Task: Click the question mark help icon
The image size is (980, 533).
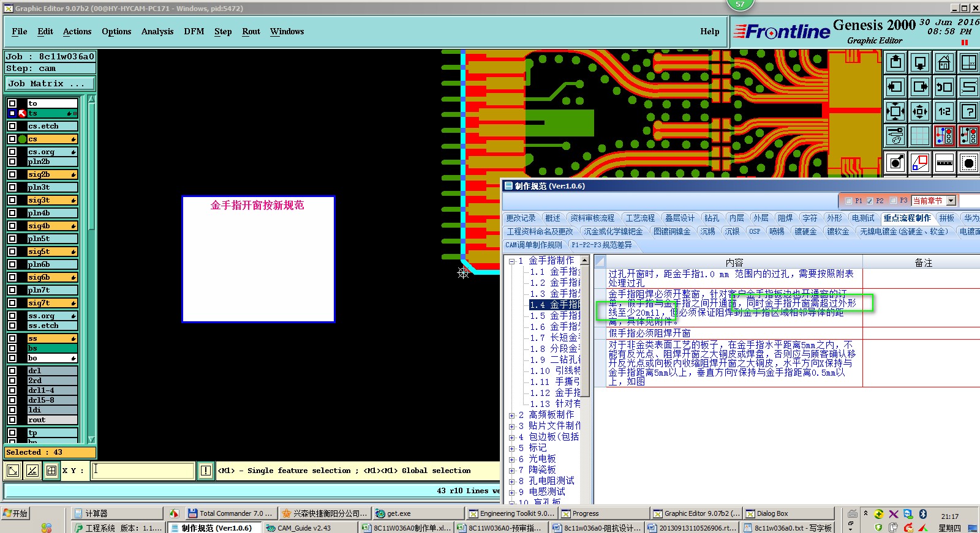Action: [969, 111]
